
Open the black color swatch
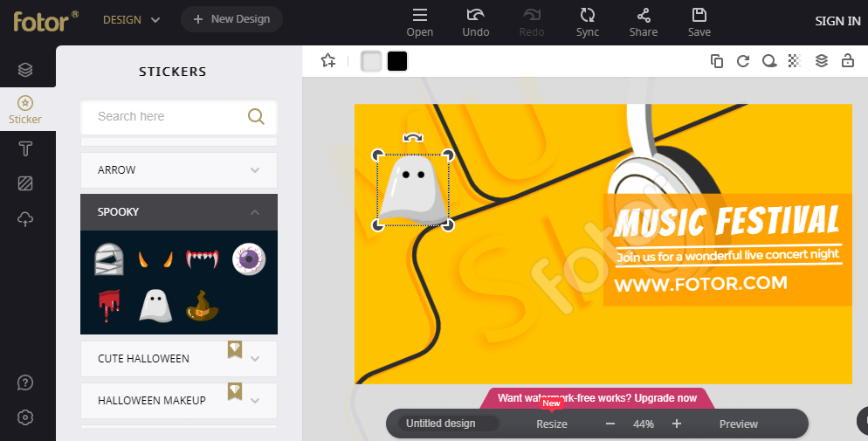[397, 61]
